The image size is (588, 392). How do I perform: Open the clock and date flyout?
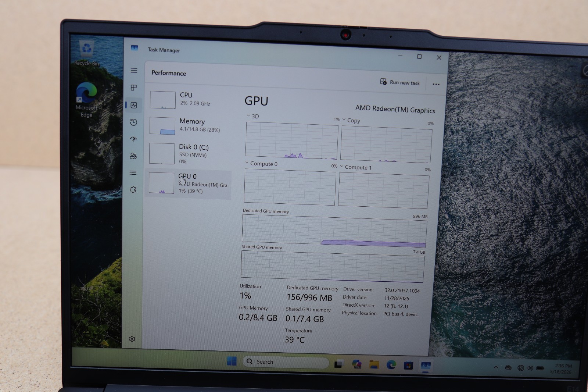click(562, 369)
